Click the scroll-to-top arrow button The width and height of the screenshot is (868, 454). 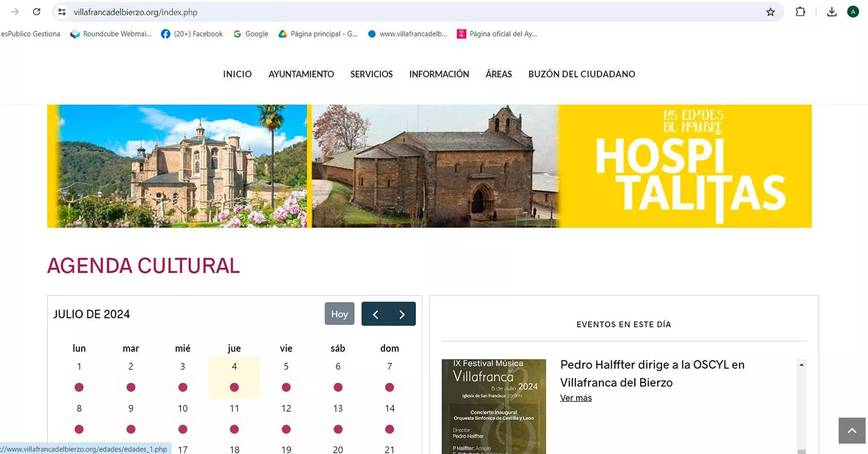(x=851, y=430)
